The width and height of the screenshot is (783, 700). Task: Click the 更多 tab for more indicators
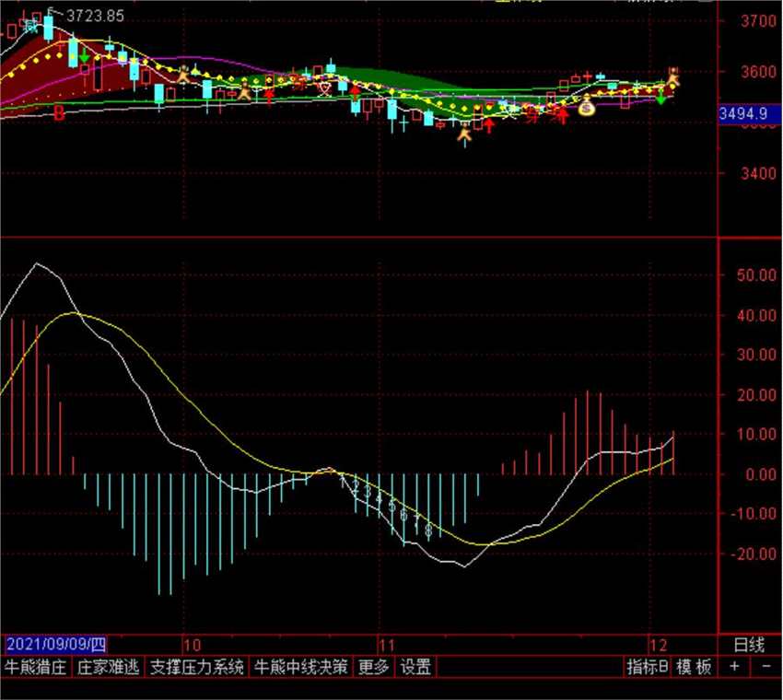(x=373, y=667)
